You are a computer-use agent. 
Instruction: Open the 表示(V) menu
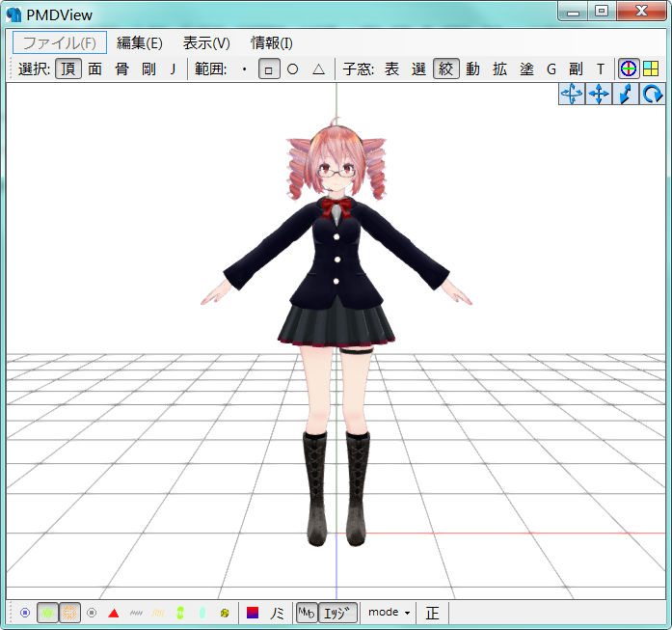[x=206, y=42]
